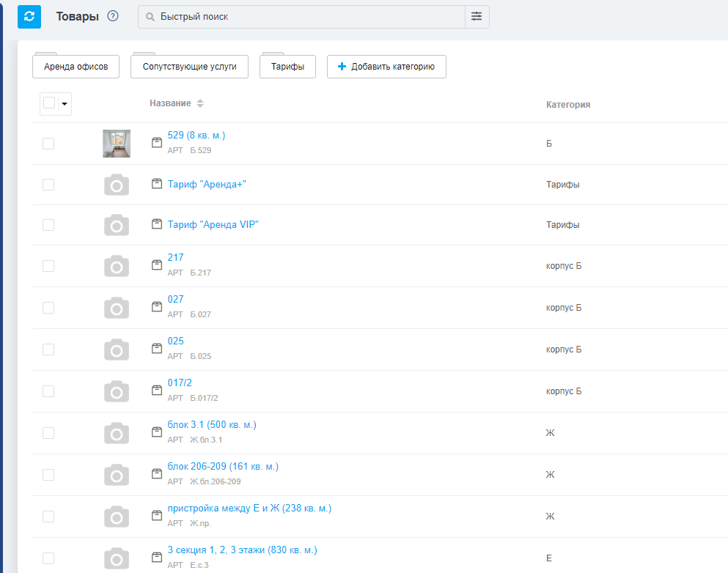Open the блок 206-209 (161 кв. м.) link
Screen dimensions: 728x573
[223, 467]
